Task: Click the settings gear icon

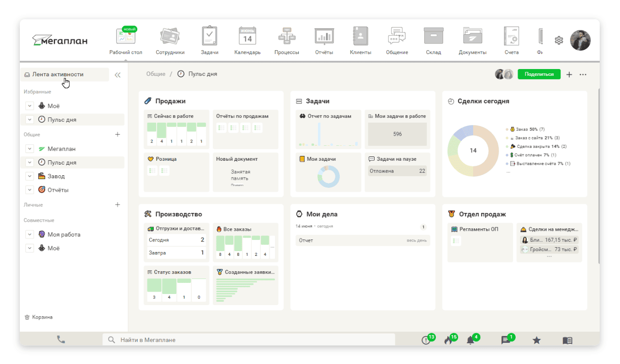Action: pyautogui.click(x=559, y=41)
